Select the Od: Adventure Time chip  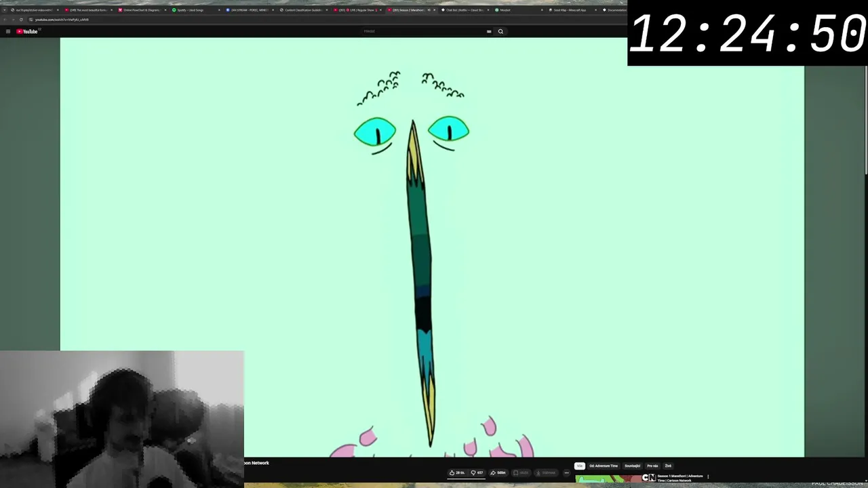pyautogui.click(x=604, y=466)
